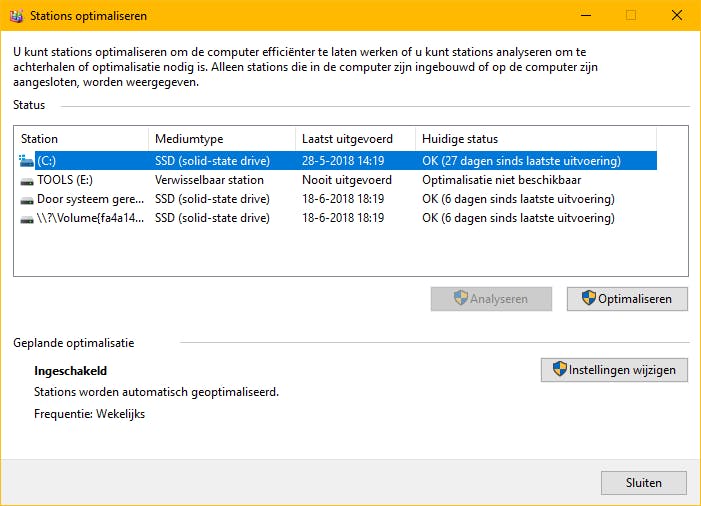Click 'OK (27 dagen sinds laatste uitvoering)' status
Image resolution: width=701 pixels, height=506 pixels.
tap(521, 161)
